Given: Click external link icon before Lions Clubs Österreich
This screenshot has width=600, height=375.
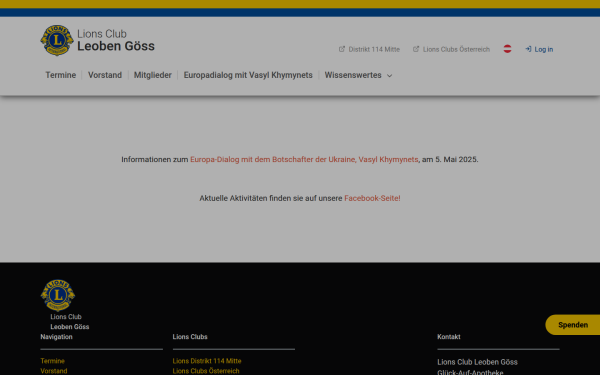Looking at the screenshot, I should (x=416, y=49).
